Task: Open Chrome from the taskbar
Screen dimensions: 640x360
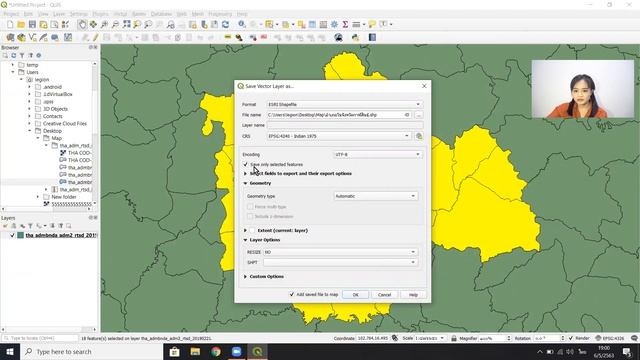Action: pos(216,352)
